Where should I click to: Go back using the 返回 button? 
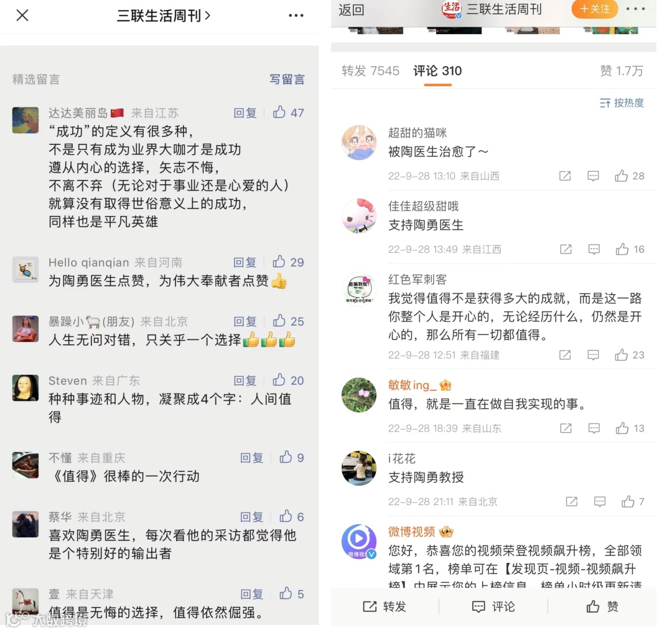352,10
